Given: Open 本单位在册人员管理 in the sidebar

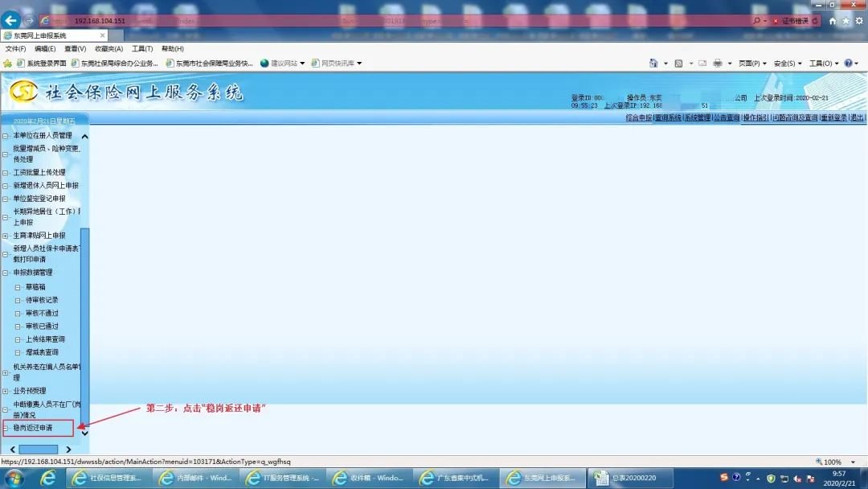Looking at the screenshot, I should point(43,136).
